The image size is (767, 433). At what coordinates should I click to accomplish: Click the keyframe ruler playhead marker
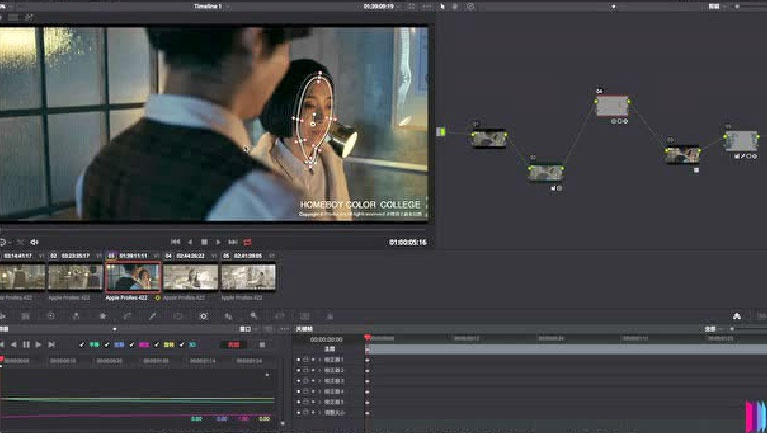pos(367,339)
